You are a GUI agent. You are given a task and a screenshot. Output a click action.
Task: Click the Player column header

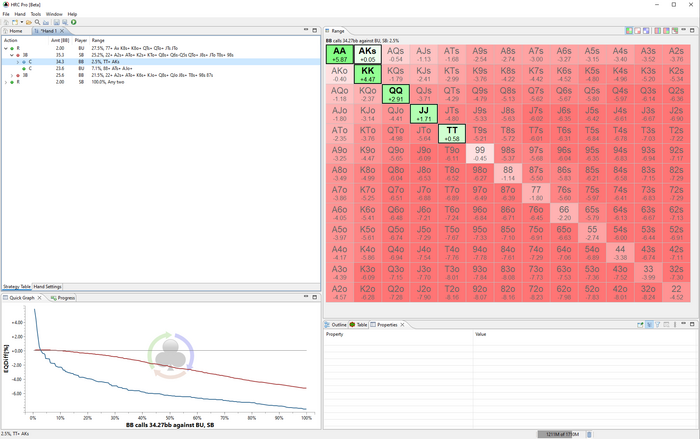pos(81,40)
